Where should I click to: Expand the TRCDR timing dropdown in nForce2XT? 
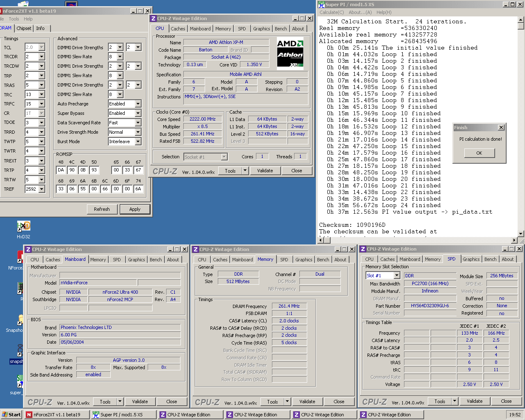click(x=41, y=57)
